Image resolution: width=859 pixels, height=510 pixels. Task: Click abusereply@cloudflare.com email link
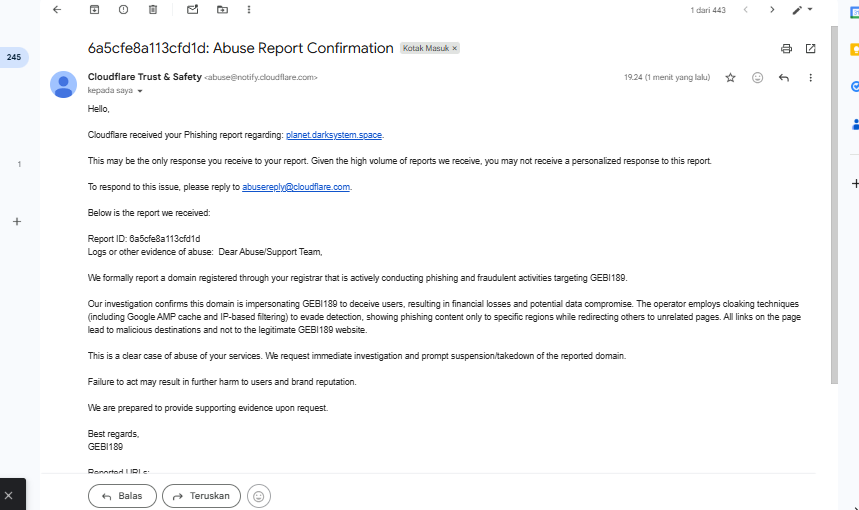(x=296, y=187)
